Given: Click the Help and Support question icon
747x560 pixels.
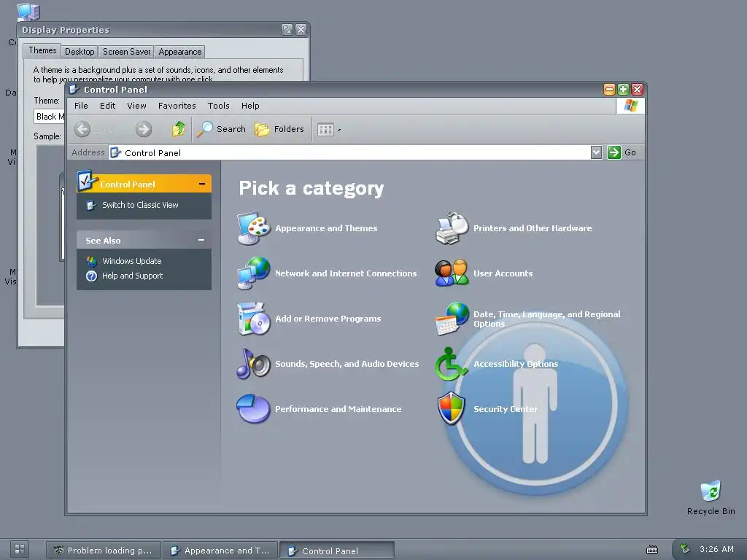Looking at the screenshot, I should (91, 276).
